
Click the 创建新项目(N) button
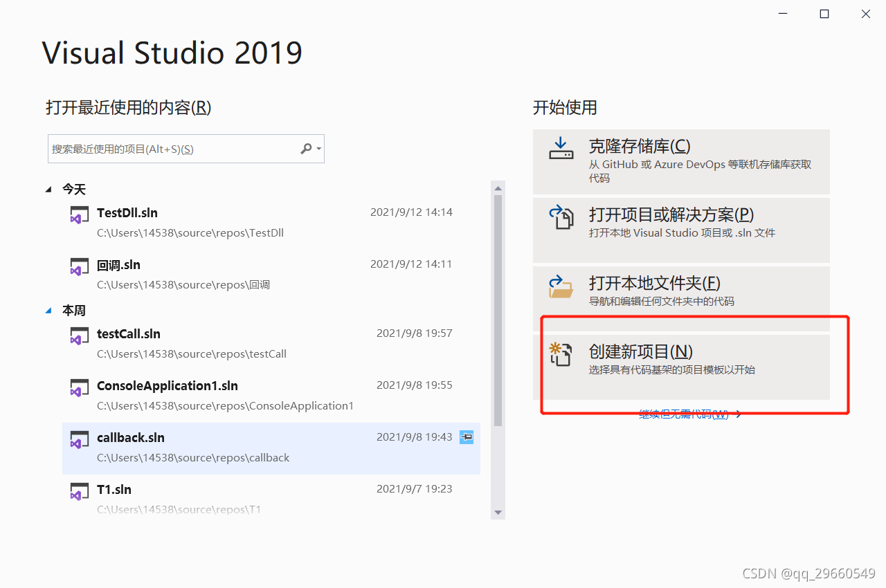pos(681,367)
